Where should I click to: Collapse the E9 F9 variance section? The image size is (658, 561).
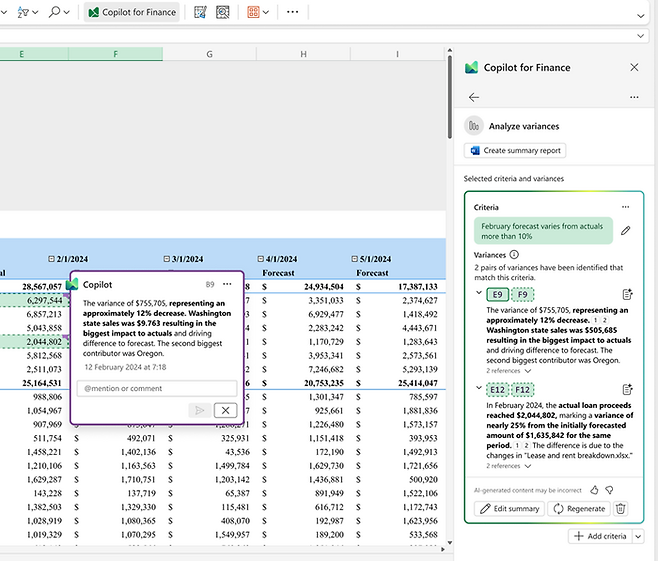point(478,294)
